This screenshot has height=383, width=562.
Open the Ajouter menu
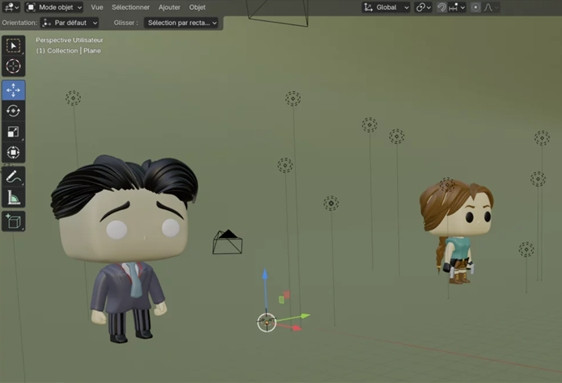[x=169, y=7]
